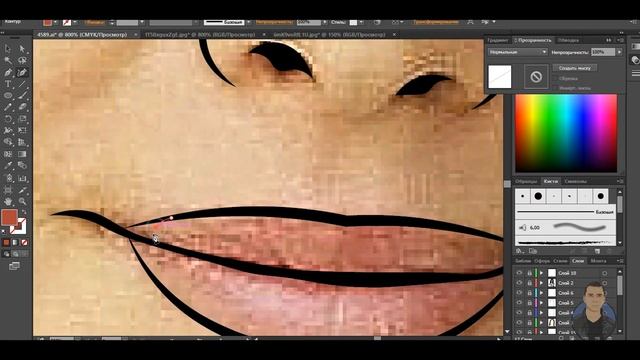
Task: Select the Pencil tool
Action: (x=8, y=107)
